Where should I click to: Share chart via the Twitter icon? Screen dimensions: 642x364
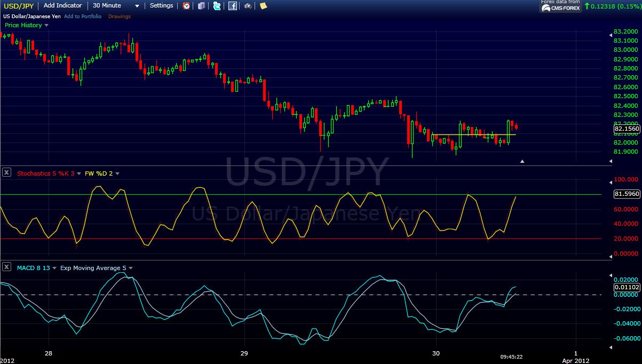(x=217, y=6)
